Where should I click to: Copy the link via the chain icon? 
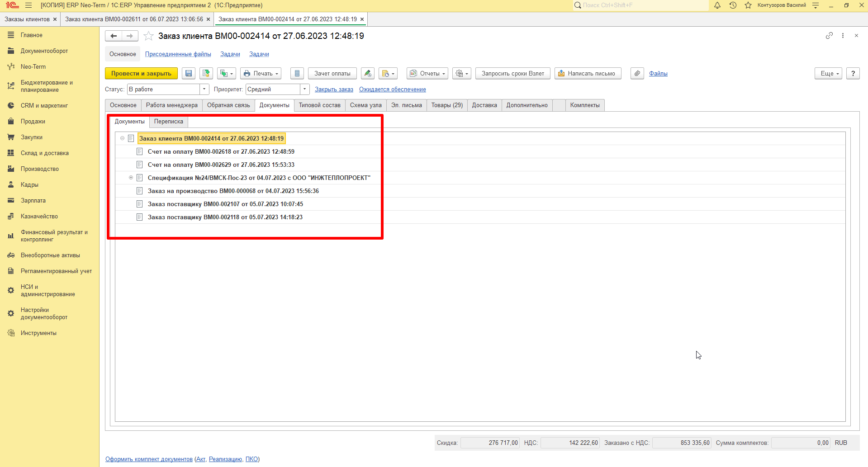coord(829,35)
